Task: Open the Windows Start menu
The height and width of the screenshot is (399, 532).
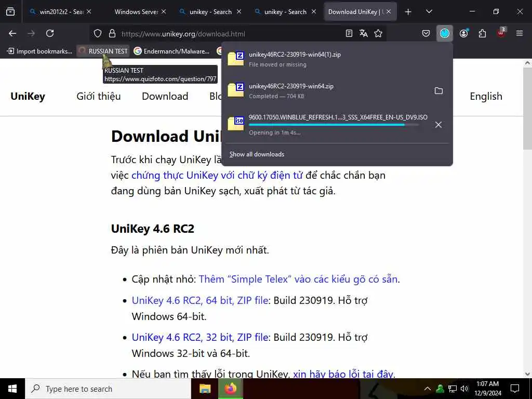Action: [12, 389]
